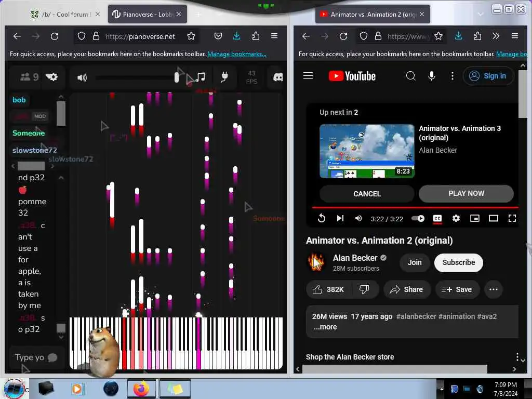532x399 pixels.
Task: Expand tab list dropdown in right browser
Action: click(480, 14)
